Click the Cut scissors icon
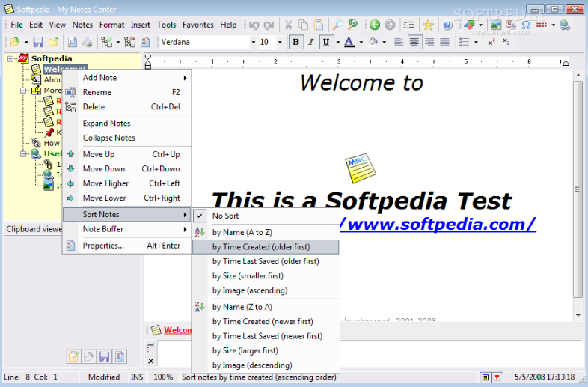588x387 pixels. 288,25
